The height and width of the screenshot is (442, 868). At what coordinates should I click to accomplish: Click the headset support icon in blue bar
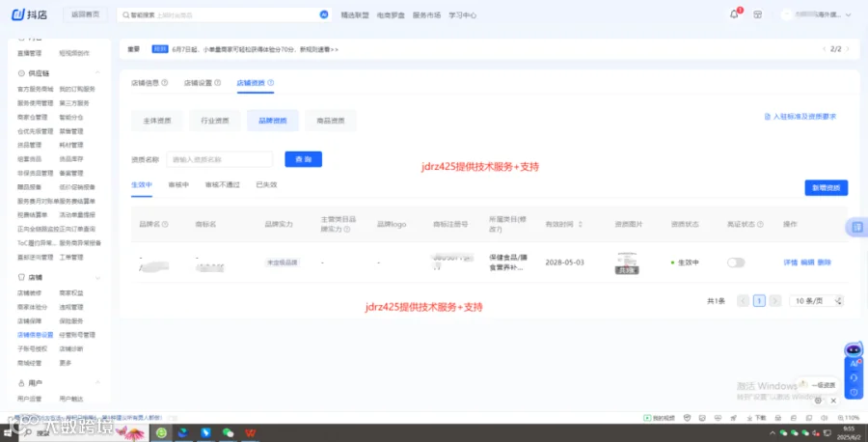click(x=854, y=377)
